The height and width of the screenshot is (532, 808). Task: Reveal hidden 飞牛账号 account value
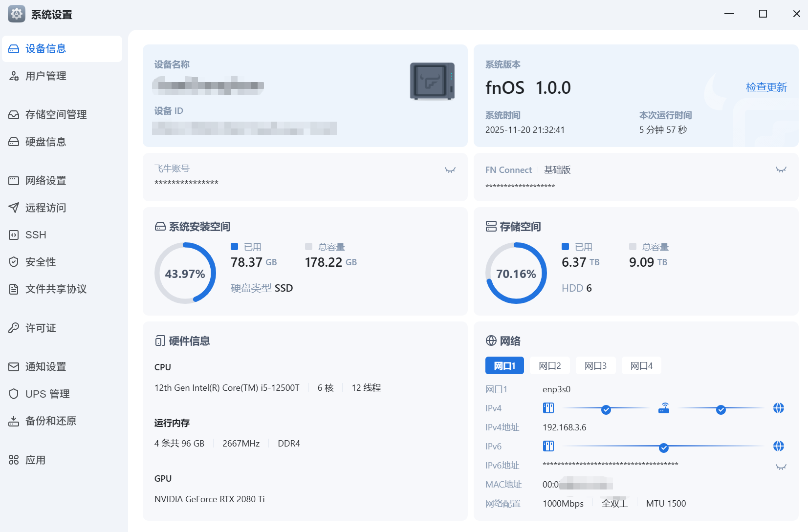[x=450, y=170]
